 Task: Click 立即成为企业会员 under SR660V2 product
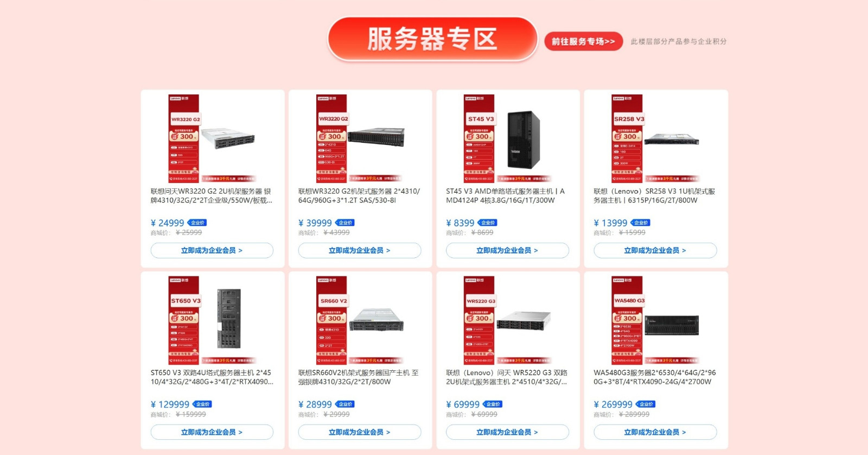[x=360, y=432]
